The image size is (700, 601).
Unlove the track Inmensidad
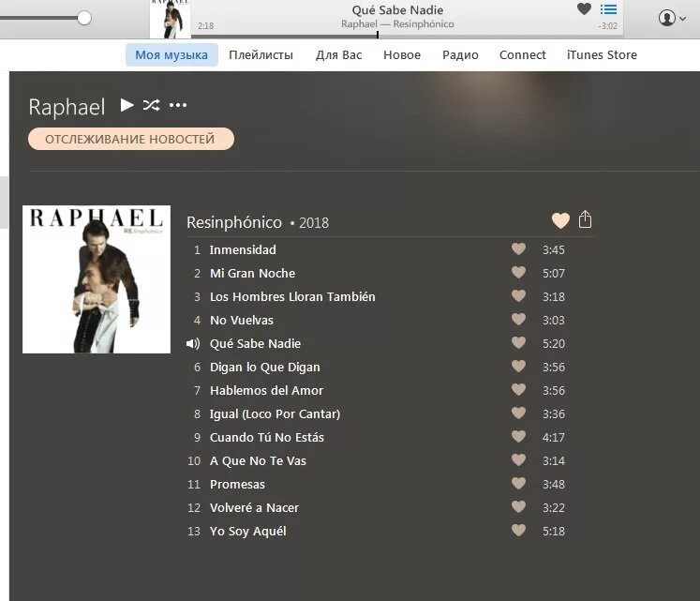(x=518, y=248)
